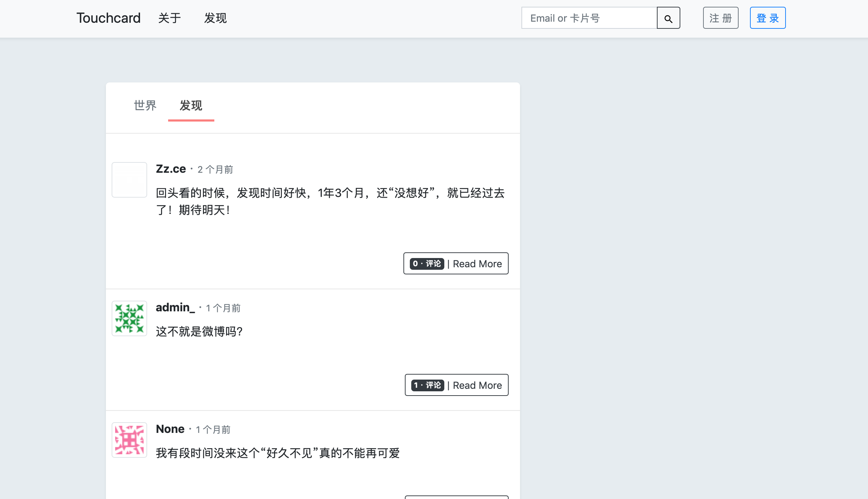Click the '0 · 评论' comment badge
Screen dimensions: 868x499
coord(427,264)
